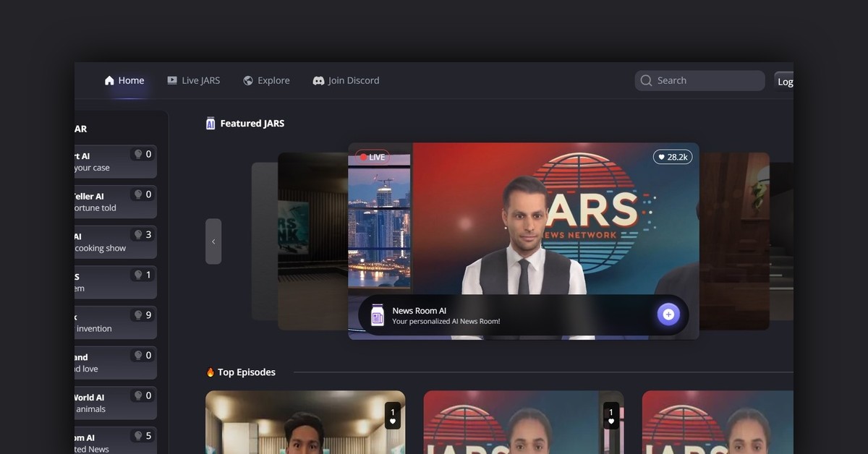The width and height of the screenshot is (868, 454).
Task: Click the search magnifier icon
Action: coord(646,81)
